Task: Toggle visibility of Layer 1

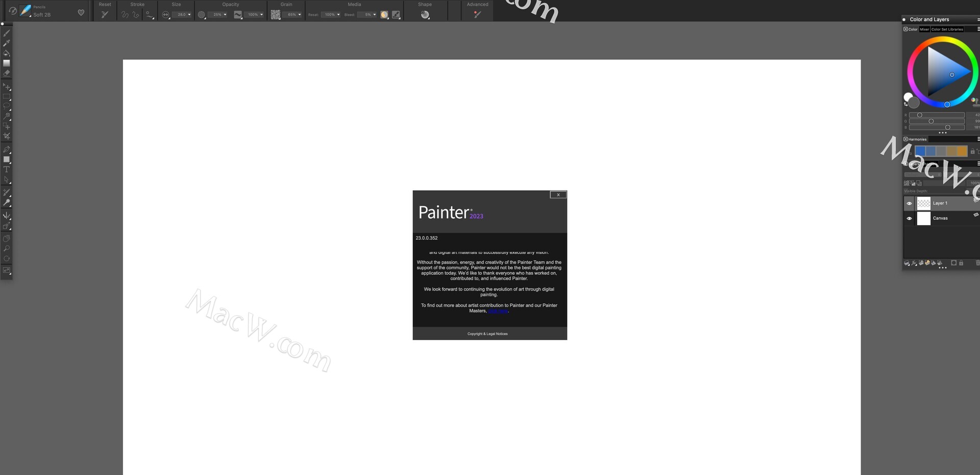Action: point(909,203)
